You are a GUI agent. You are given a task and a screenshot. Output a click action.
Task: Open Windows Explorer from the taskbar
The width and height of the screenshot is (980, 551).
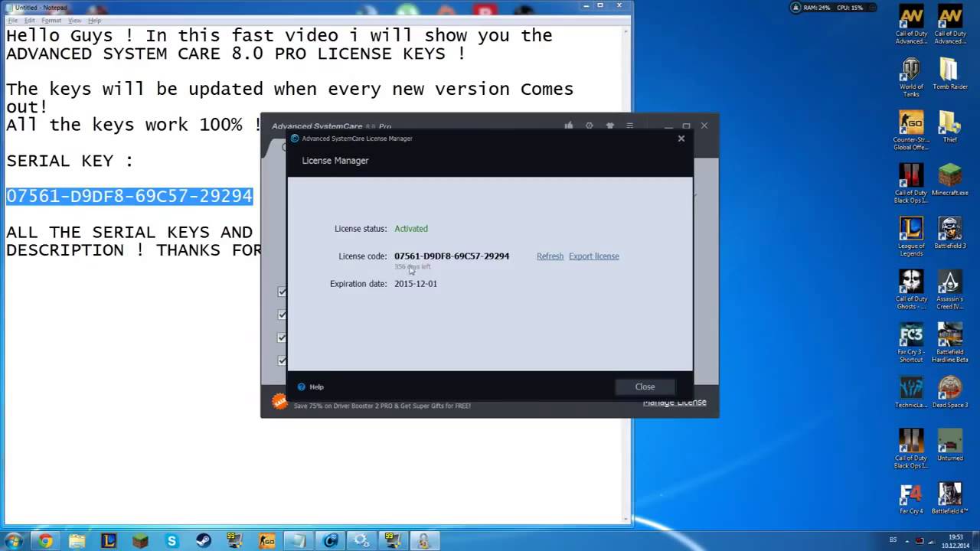point(77,540)
